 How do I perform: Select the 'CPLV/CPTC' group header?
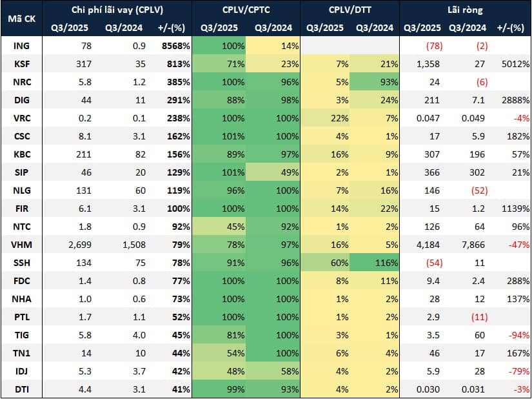246,10
